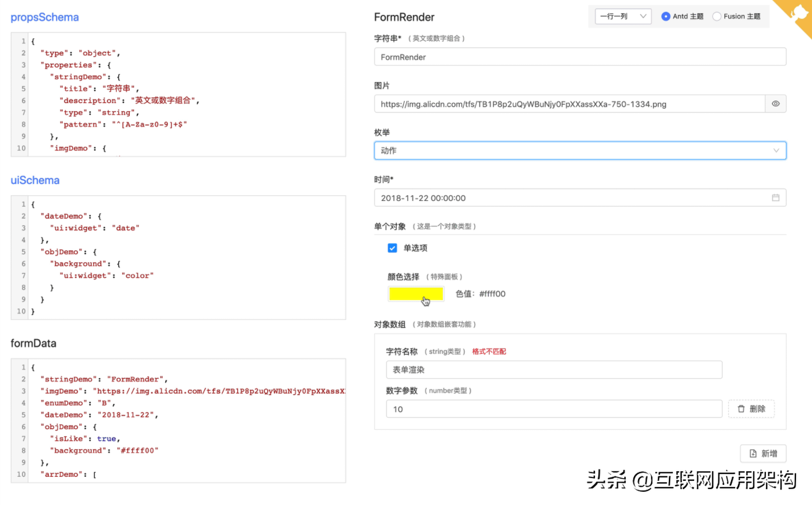812x505 pixels.
Task: Open the yellow color picker swatch
Action: [x=416, y=294]
